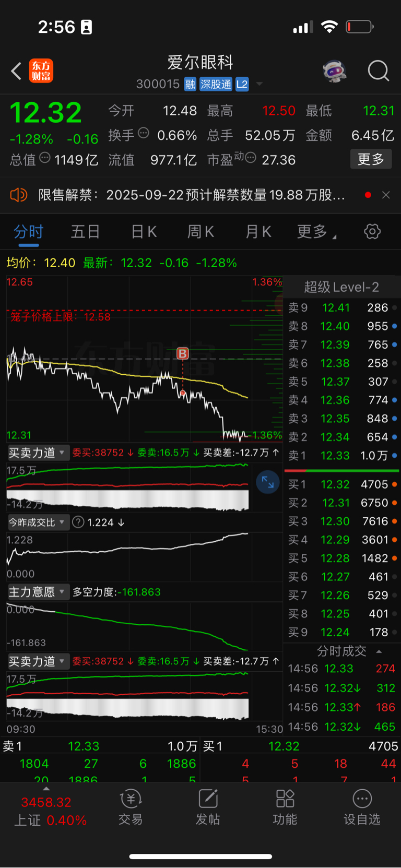Viewport: 401px width, 868px height.
Task: Switch to 分时 chart tab
Action: (28, 232)
